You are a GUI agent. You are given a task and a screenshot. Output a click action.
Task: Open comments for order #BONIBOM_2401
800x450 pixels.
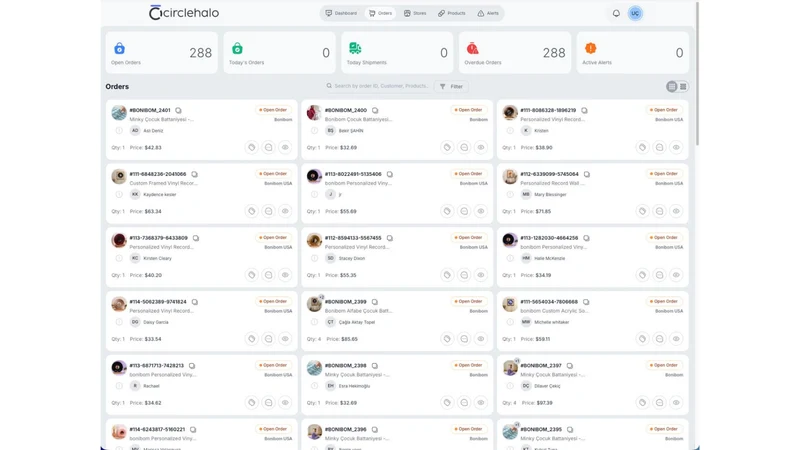tap(268, 147)
